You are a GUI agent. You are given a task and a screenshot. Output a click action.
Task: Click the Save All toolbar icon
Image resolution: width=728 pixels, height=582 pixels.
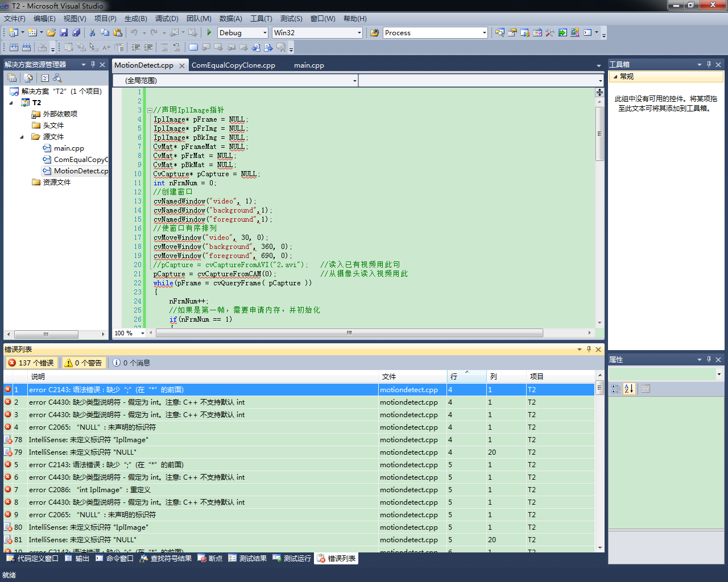tap(76, 33)
